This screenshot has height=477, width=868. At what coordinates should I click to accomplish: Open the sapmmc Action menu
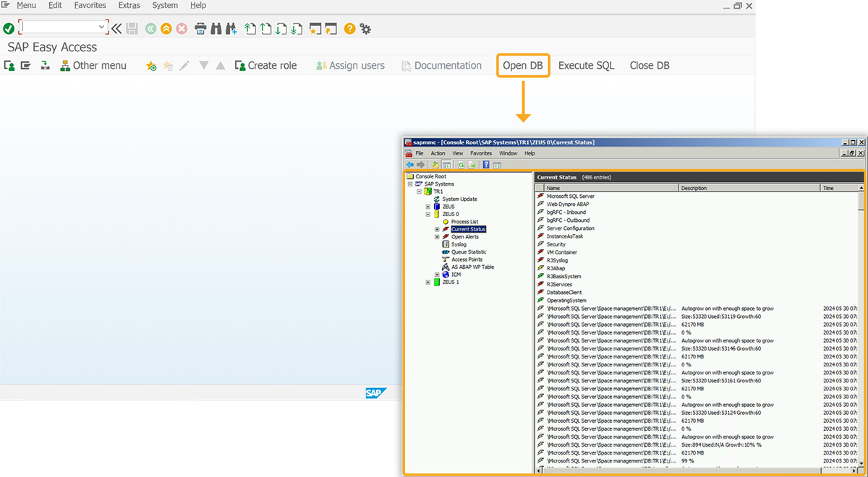point(438,153)
